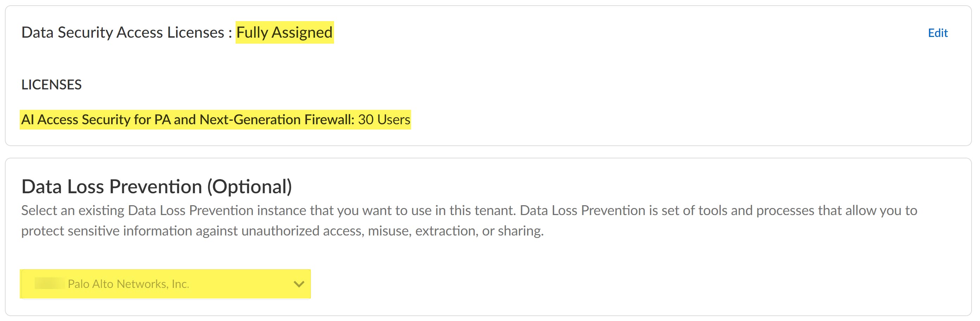Click empty area right of DLP dropdown
The height and width of the screenshot is (321, 980).
pyautogui.click(x=609, y=284)
